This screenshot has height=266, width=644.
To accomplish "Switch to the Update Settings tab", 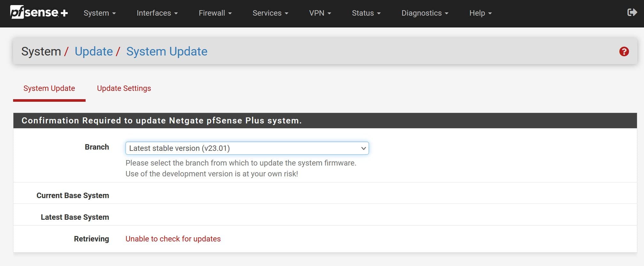I will tap(124, 88).
